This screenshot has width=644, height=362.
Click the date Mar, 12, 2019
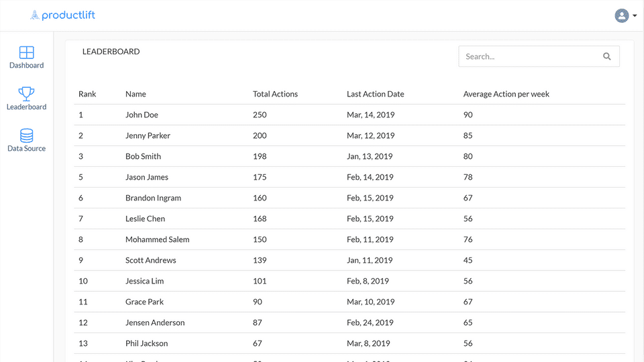(x=370, y=135)
